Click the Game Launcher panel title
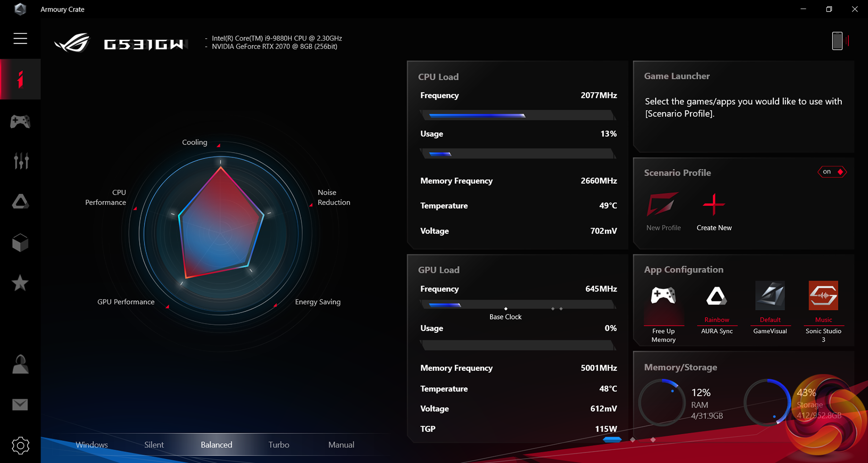 point(677,76)
